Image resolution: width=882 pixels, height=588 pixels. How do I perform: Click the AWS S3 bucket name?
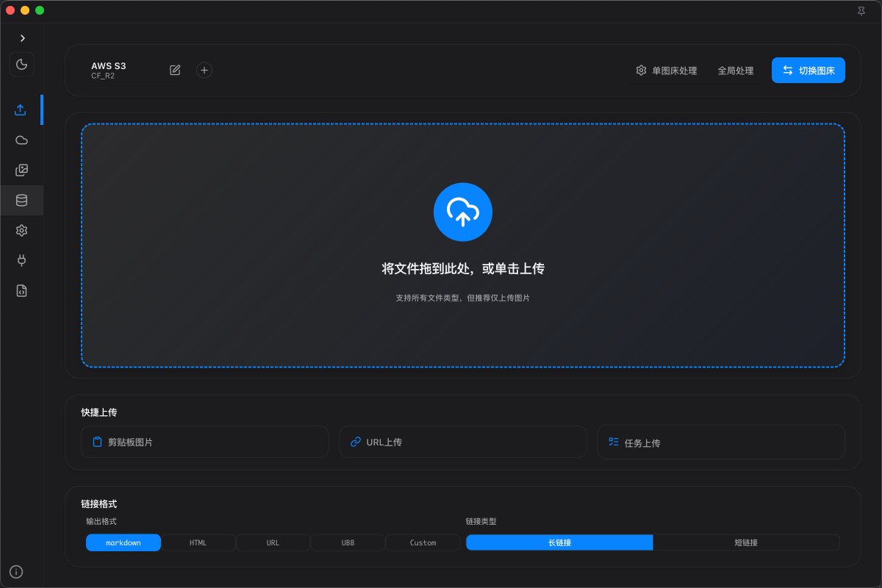109,65
